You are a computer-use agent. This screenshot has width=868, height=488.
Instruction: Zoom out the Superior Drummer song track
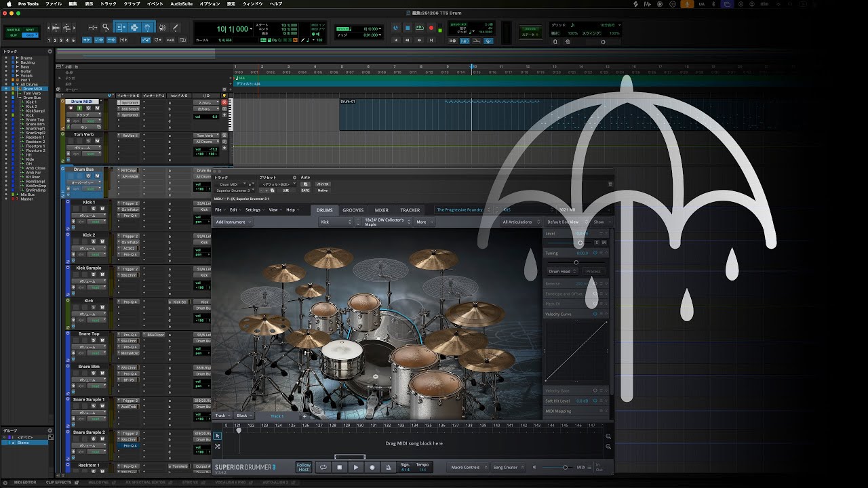608,447
